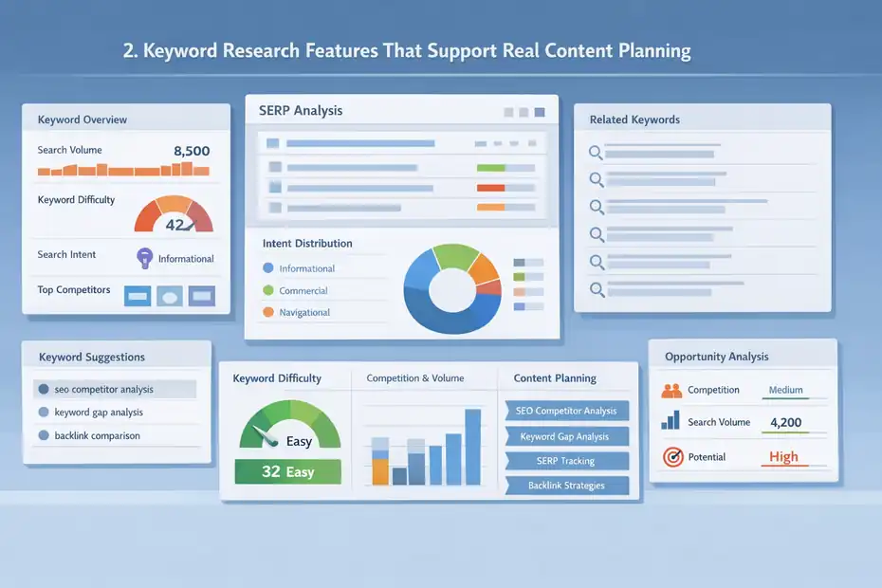This screenshot has height=588, width=882.
Task: Click the 4,200 search volume value
Action: (x=786, y=422)
